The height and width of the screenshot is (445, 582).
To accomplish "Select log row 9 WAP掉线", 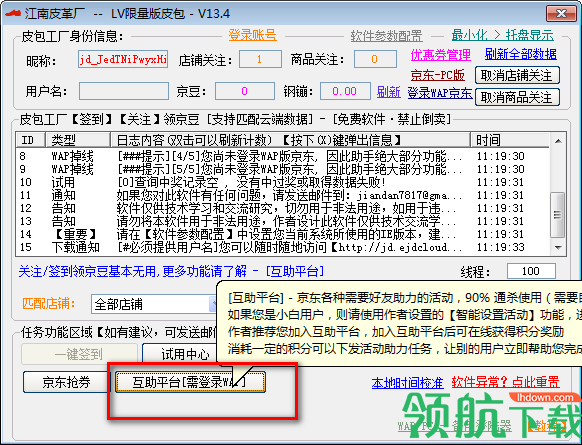I will pyautogui.click(x=282, y=169).
